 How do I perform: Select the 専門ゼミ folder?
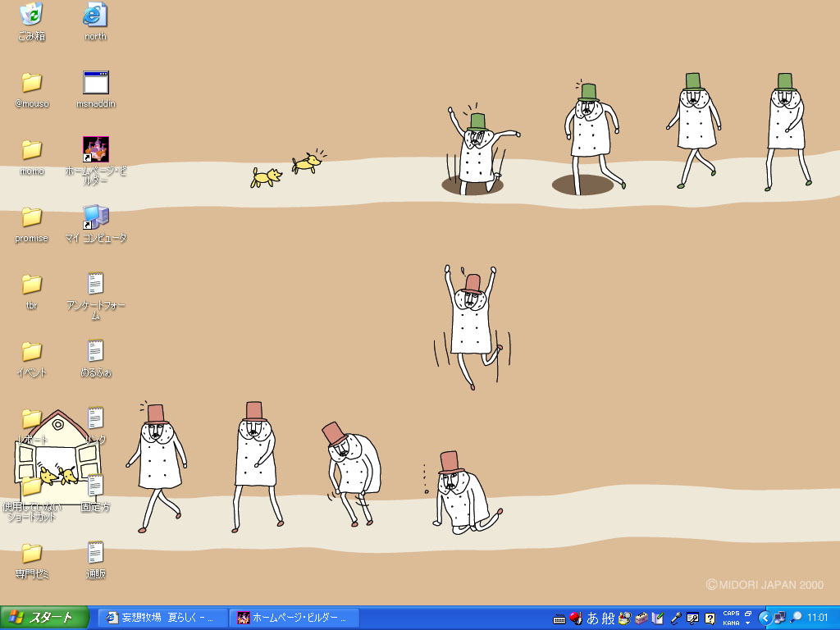point(32,561)
